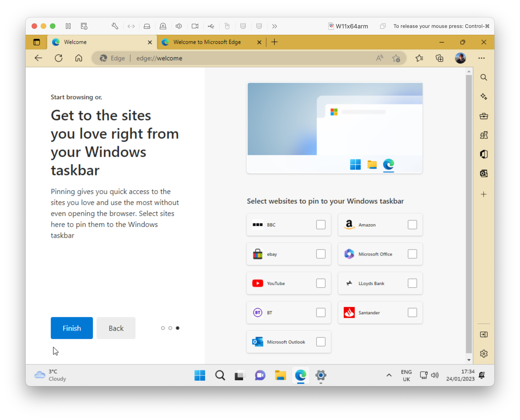520x420 pixels.
Task: Select YouTube to pin to taskbar
Action: pos(320,283)
